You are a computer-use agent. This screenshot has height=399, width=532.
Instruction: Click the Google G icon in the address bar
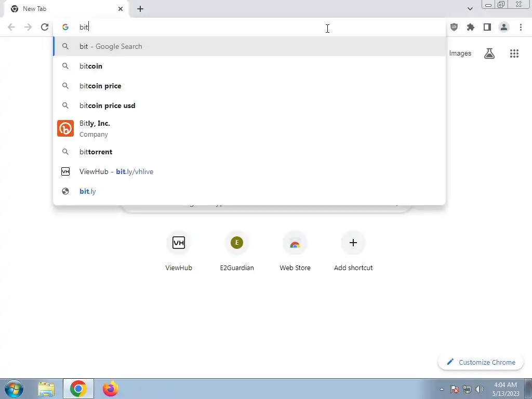65,27
